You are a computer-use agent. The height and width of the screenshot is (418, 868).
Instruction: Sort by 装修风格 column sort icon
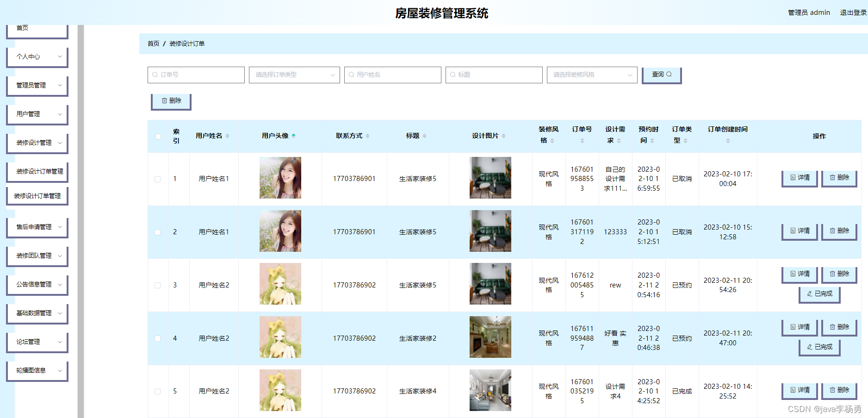click(552, 141)
